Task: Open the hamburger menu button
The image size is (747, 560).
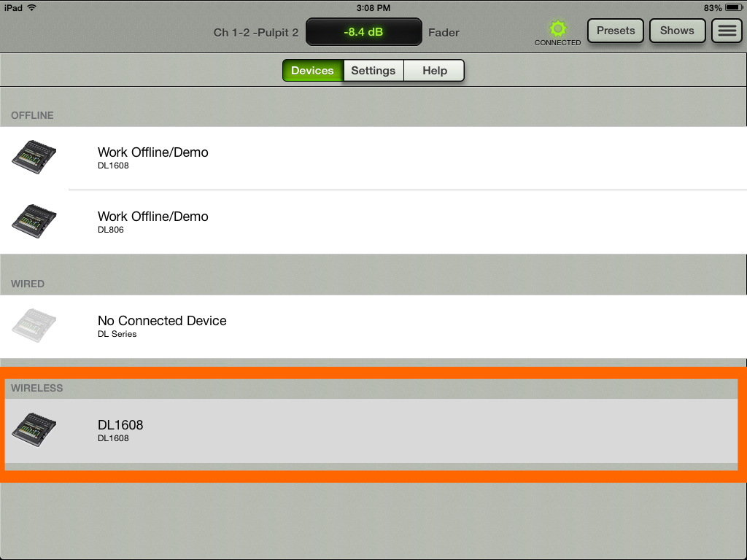Action: (726, 31)
